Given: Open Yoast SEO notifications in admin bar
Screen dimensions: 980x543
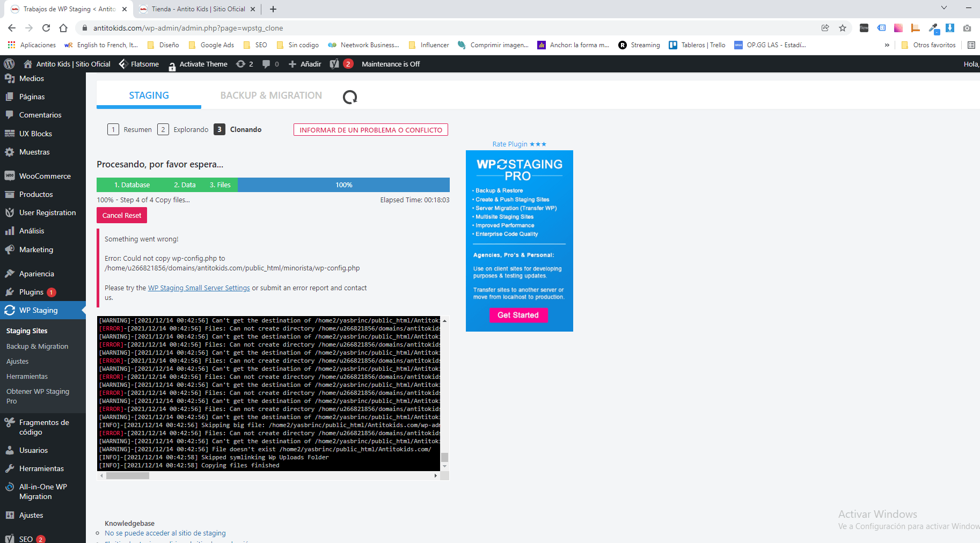Looking at the screenshot, I should [x=341, y=64].
